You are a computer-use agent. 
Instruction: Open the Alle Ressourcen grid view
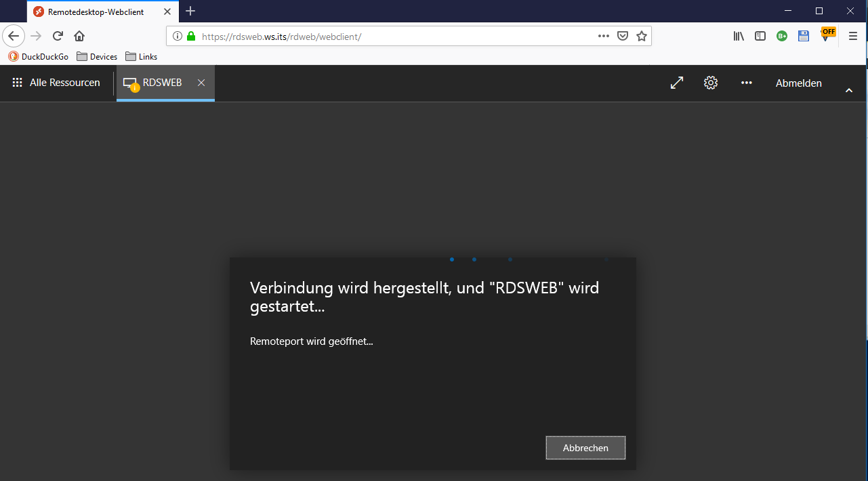point(56,83)
